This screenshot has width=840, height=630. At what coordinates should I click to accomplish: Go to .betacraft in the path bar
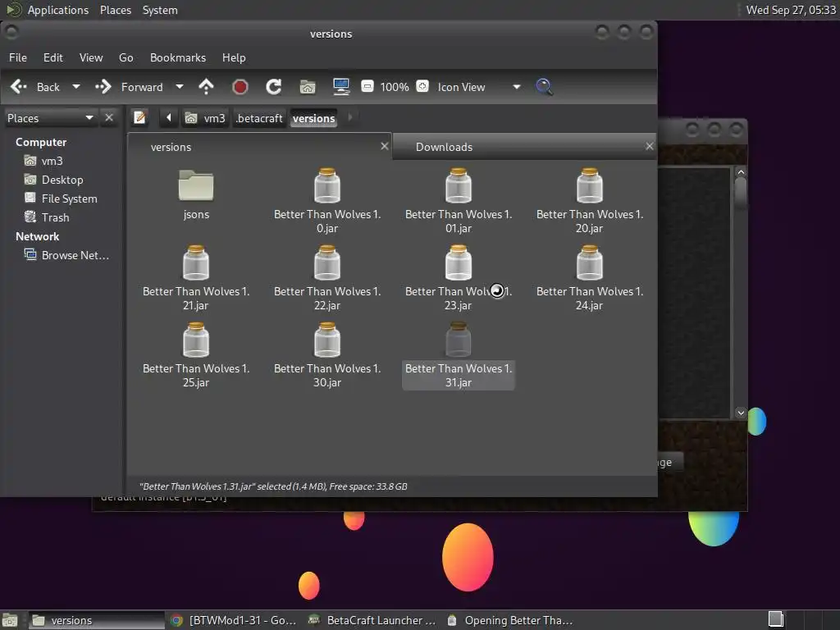[259, 118]
